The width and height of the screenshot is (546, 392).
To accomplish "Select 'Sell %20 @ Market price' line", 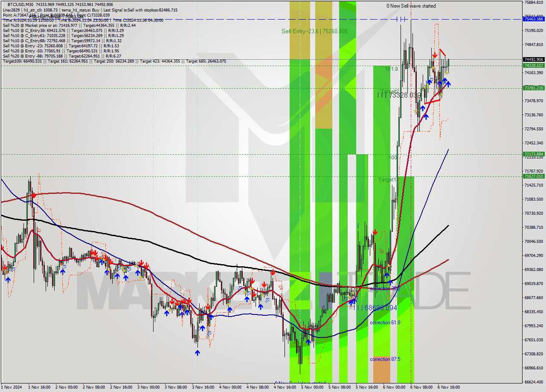I will click(x=69, y=26).
